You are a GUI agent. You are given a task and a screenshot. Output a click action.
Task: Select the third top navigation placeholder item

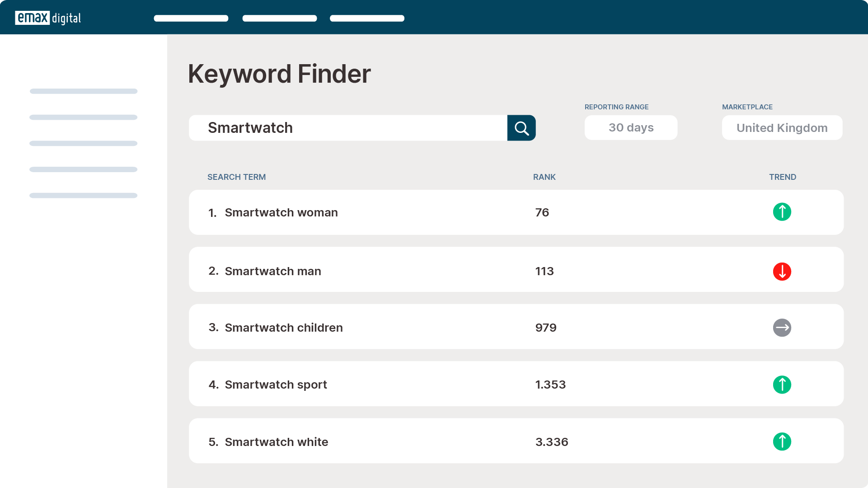[x=367, y=19]
